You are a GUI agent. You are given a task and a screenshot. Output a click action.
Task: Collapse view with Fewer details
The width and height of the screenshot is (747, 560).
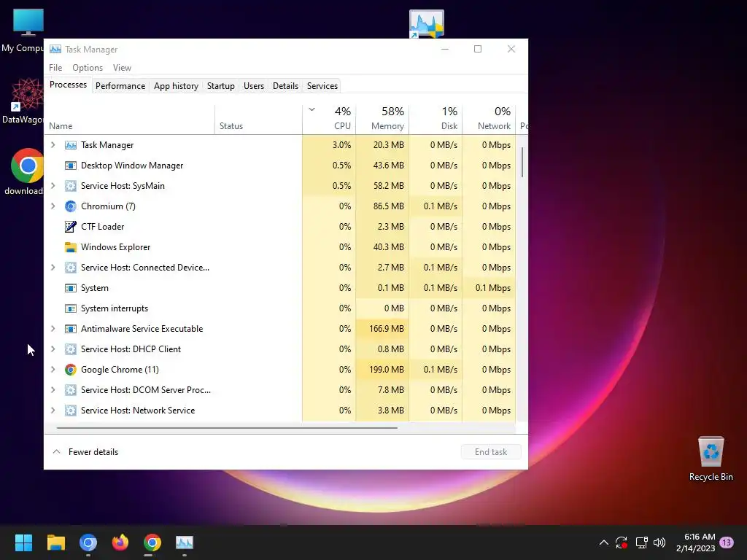[86, 452]
